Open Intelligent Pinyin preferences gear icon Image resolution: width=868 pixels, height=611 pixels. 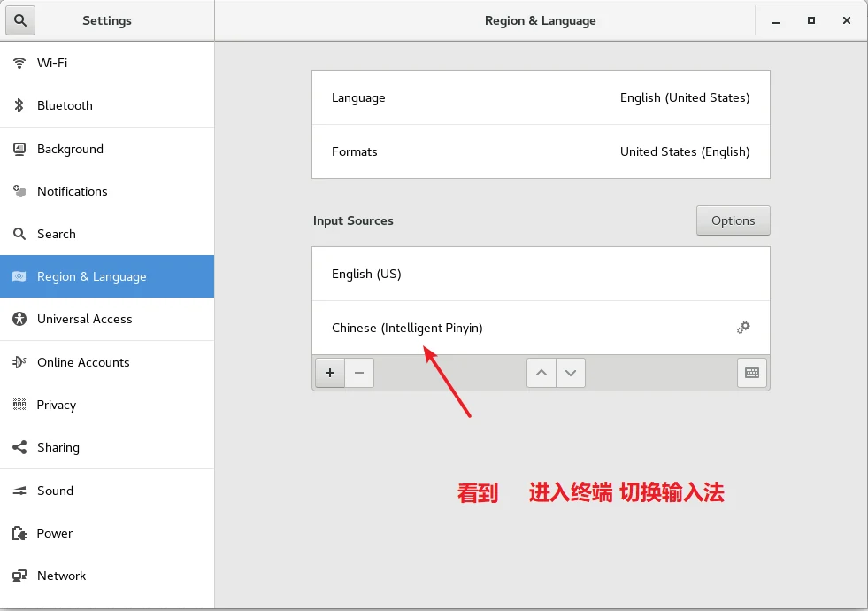click(743, 328)
